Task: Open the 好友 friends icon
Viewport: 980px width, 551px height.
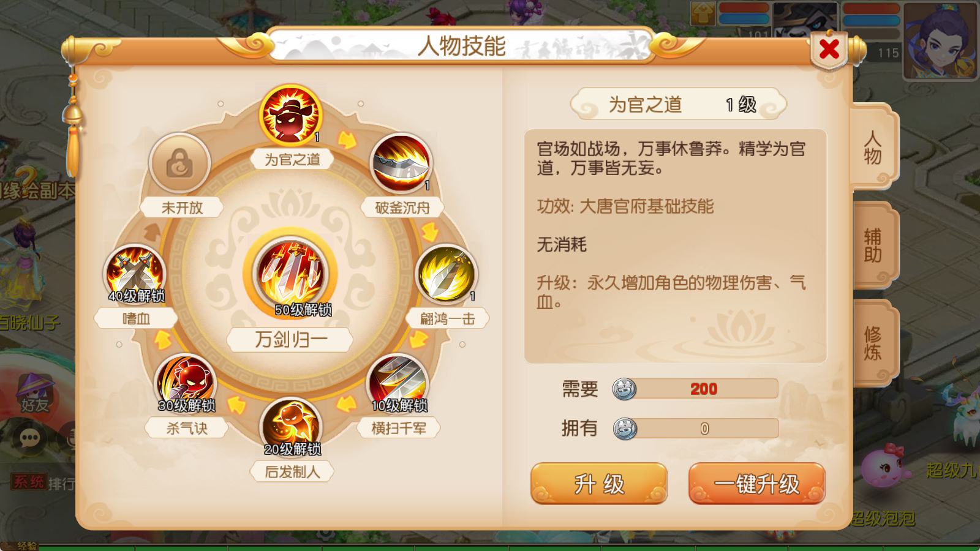Action: (x=34, y=393)
